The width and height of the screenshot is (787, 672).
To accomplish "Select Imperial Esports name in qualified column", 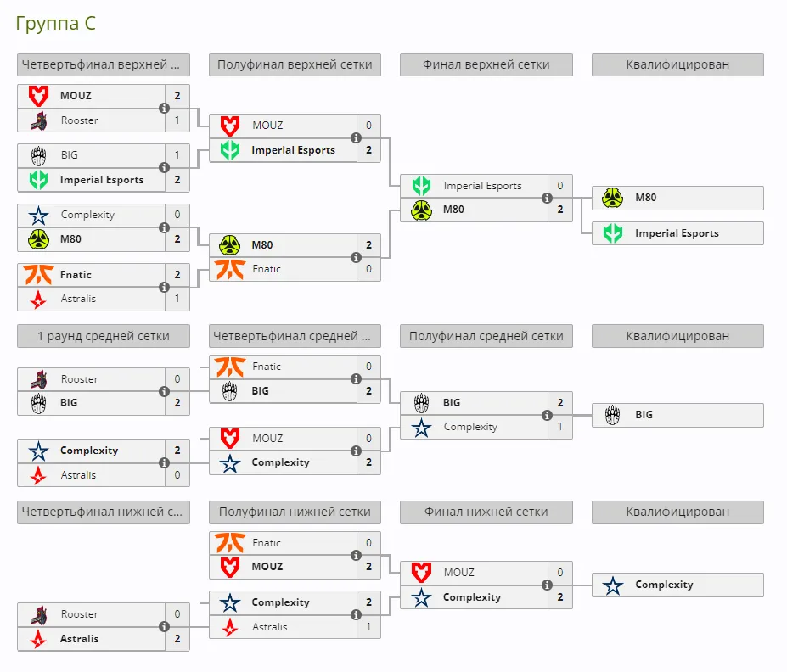I will (x=677, y=233).
